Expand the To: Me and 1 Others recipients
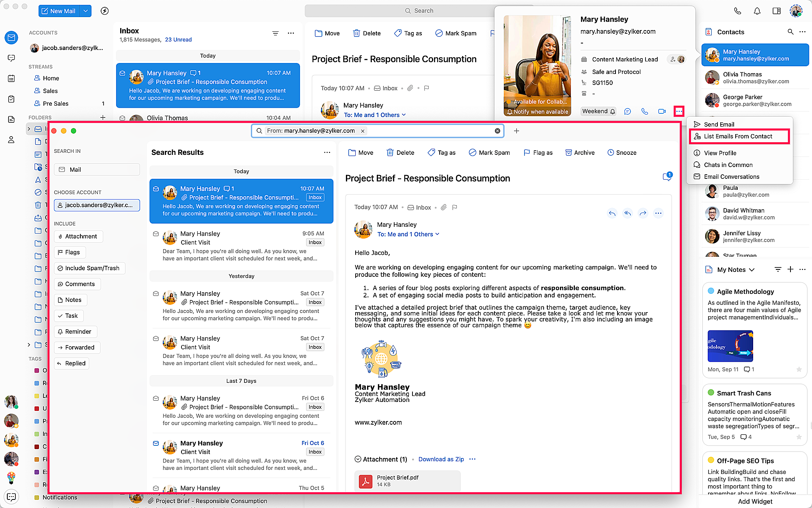 (x=408, y=234)
